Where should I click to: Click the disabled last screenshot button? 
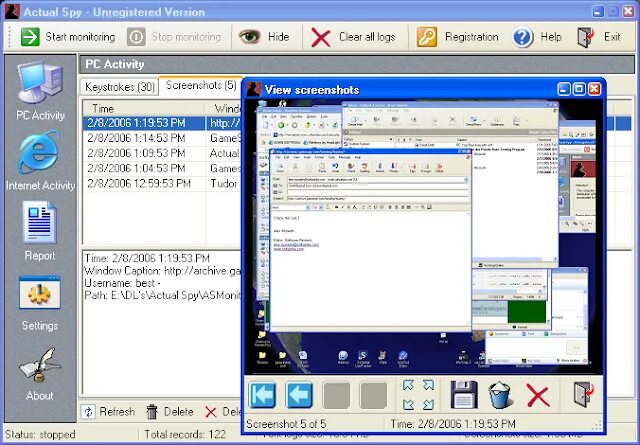(x=373, y=395)
